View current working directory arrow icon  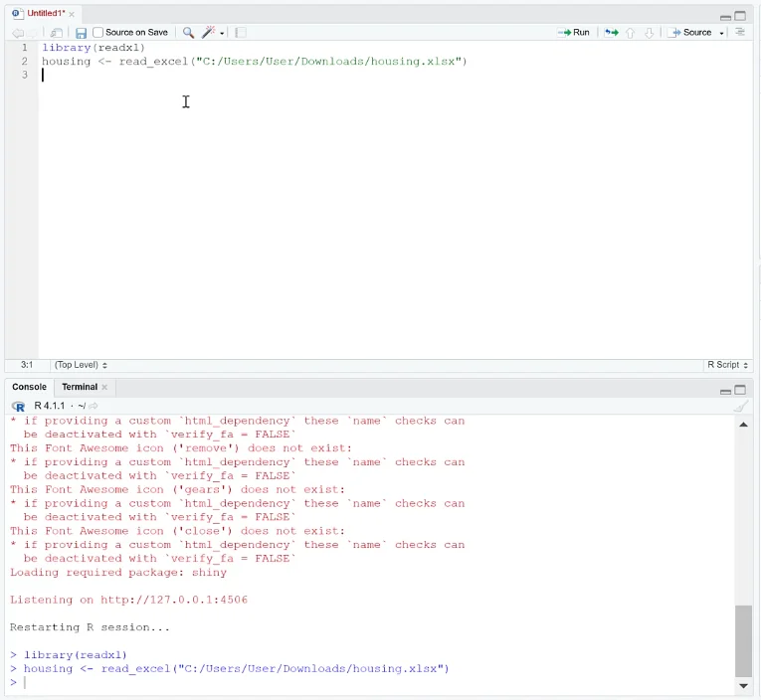[x=94, y=406]
